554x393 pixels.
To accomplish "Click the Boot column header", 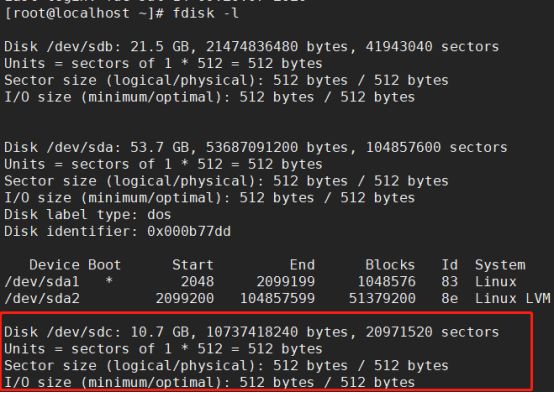I will pyautogui.click(x=105, y=265).
